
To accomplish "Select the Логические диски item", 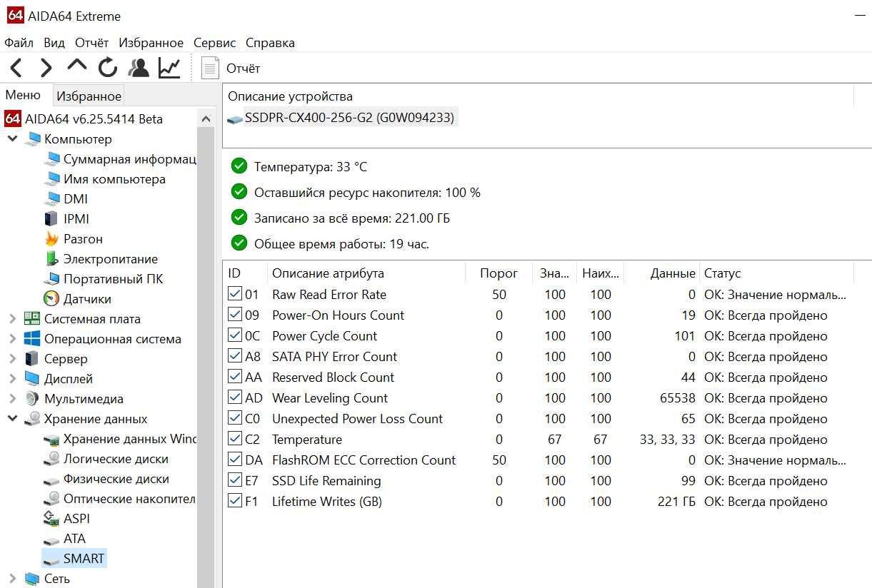I will (x=106, y=459).
